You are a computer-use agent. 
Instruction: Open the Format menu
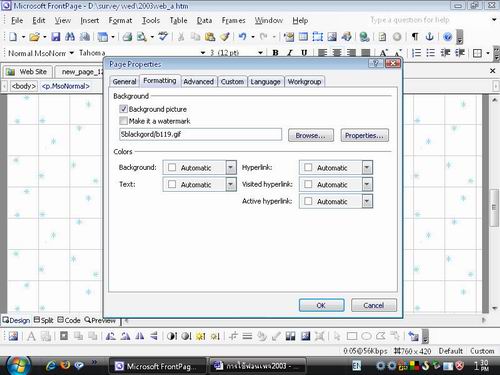tap(120, 21)
